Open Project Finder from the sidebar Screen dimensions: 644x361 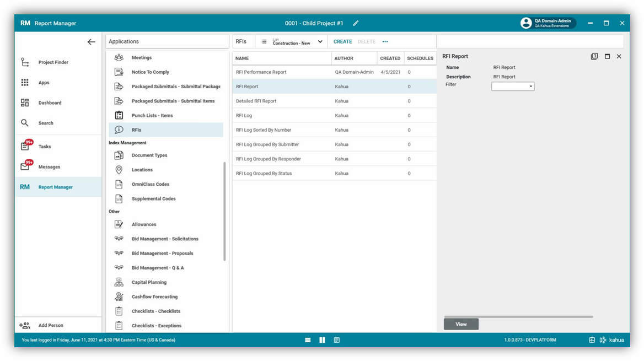click(53, 62)
